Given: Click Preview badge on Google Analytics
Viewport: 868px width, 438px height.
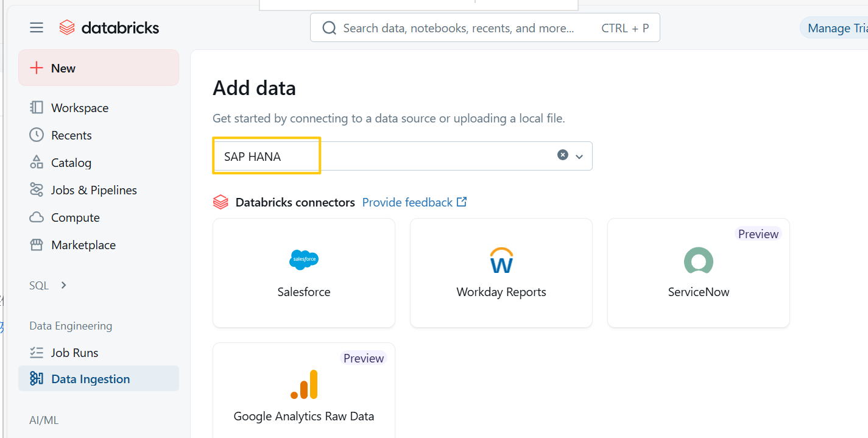Looking at the screenshot, I should tap(364, 358).
